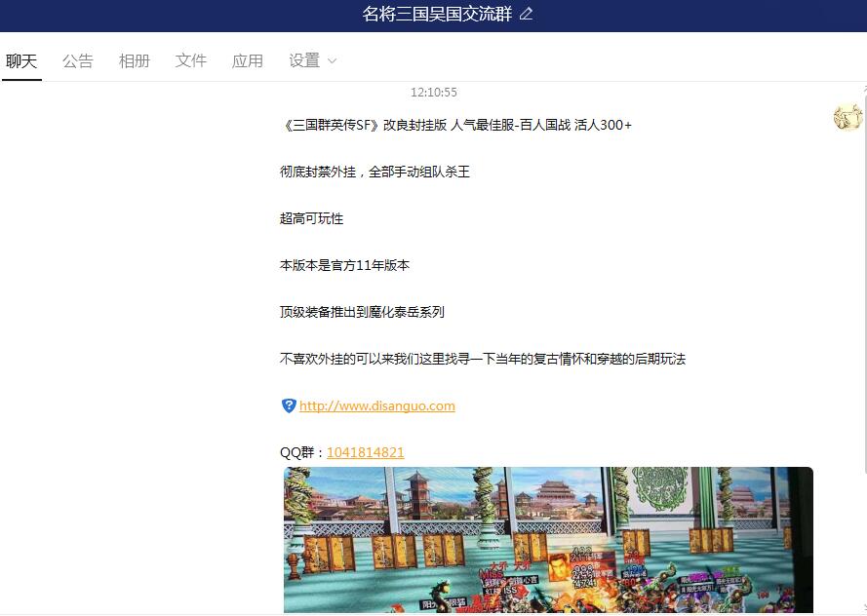Switch to the 聊天 tab
The image size is (867, 616).
point(21,60)
